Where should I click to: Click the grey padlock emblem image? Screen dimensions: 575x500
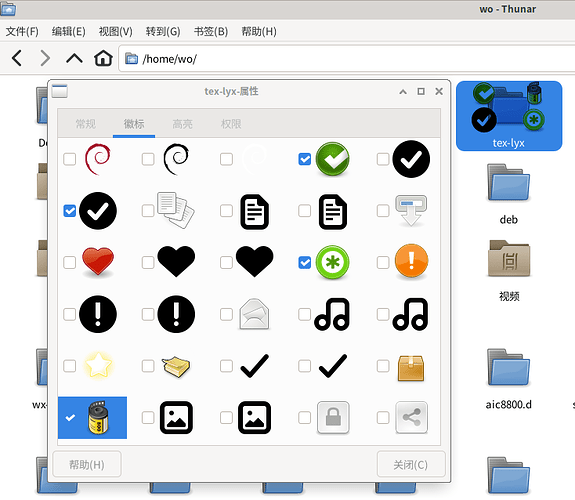[333, 417]
